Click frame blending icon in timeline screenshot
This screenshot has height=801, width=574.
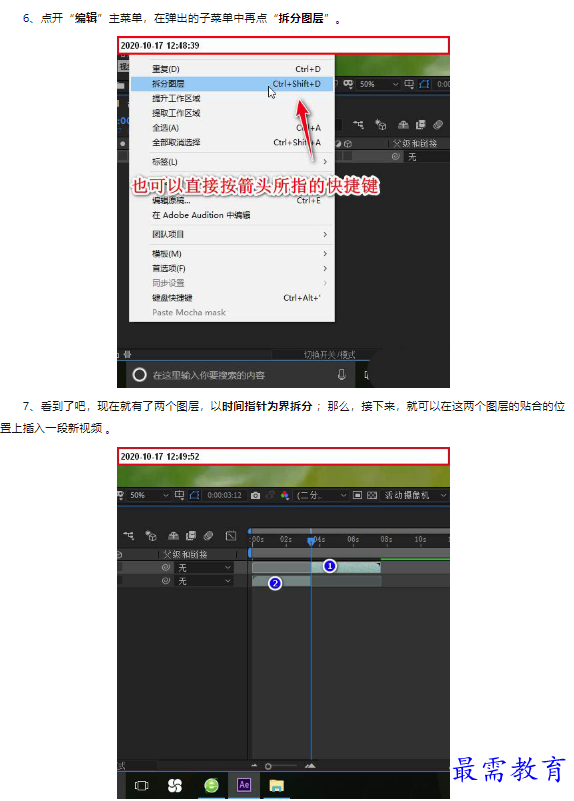(191, 535)
